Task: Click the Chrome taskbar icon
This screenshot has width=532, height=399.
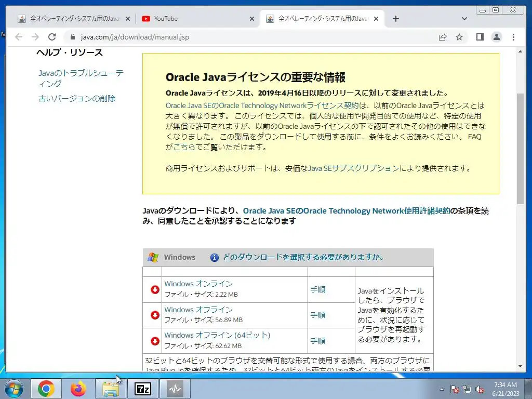Action: tap(46, 389)
